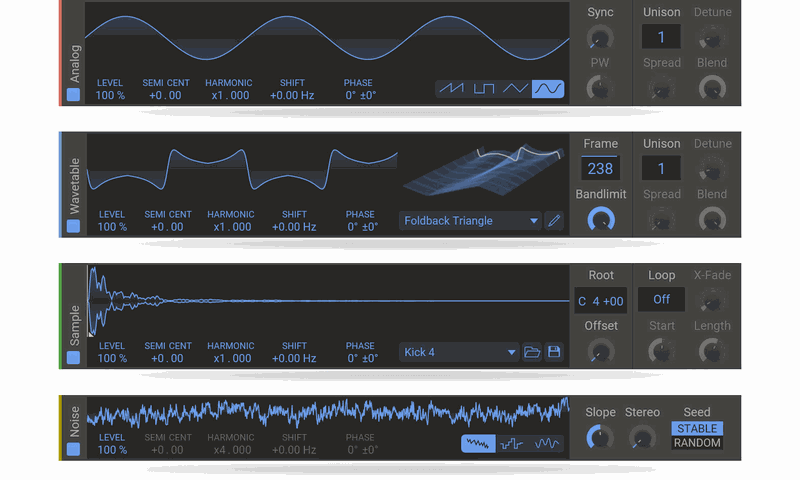Open the wavetable pencil editor
This screenshot has width=800, height=480.
tap(555, 220)
